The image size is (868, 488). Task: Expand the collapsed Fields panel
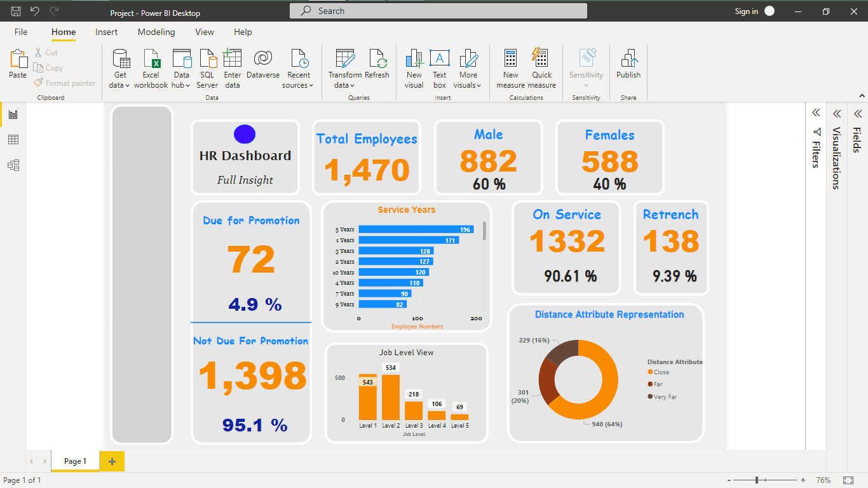pos(858,112)
